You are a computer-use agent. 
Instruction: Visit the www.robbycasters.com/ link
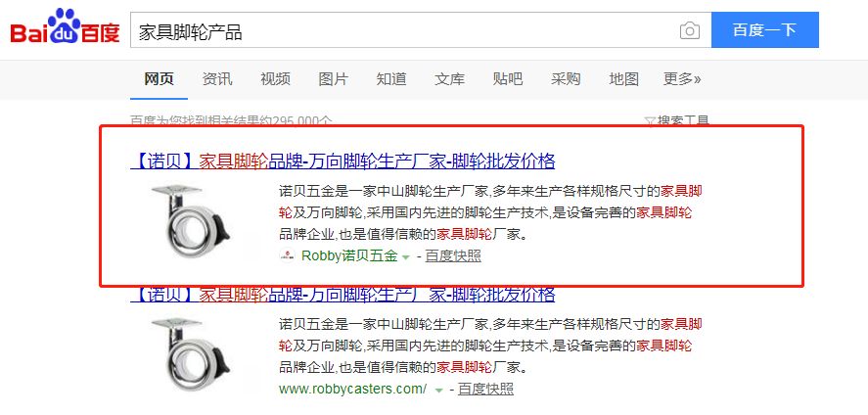[x=352, y=389]
